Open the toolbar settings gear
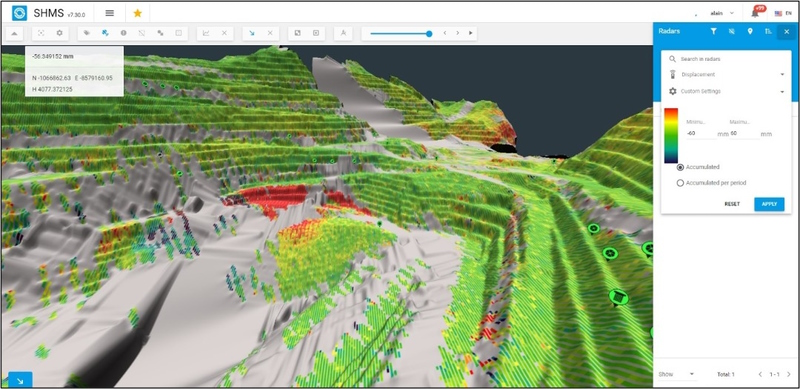800x389 pixels. pos(59,33)
